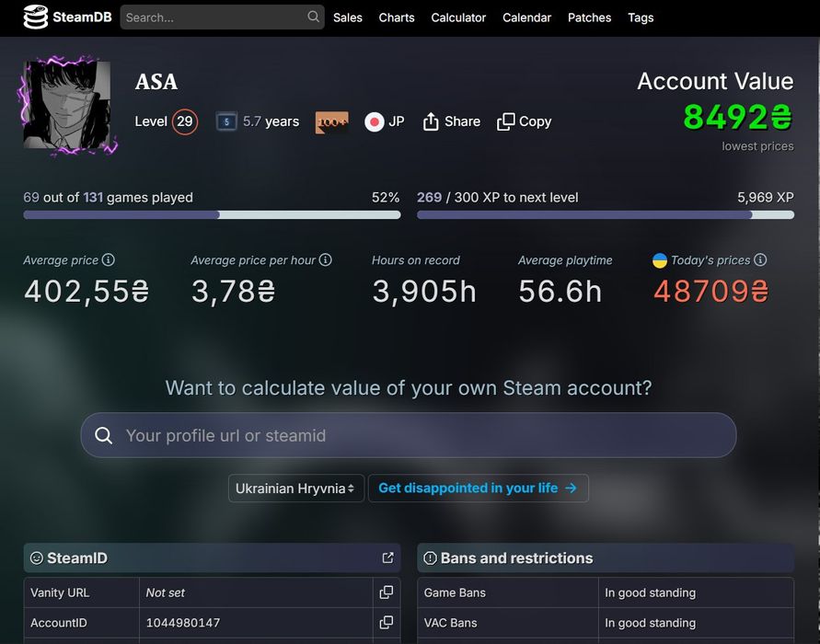Focus the profile url or steamid field
Viewport: 820px width, 644px height.
pos(409,435)
